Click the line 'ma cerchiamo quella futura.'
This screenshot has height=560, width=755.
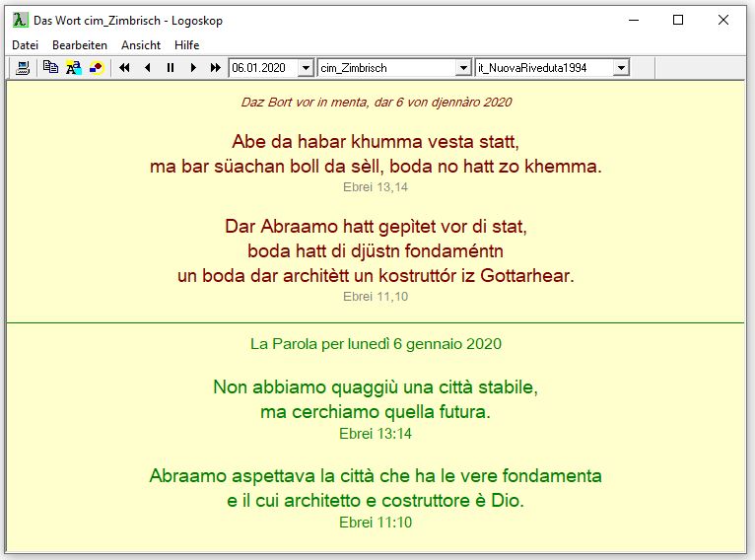point(376,412)
